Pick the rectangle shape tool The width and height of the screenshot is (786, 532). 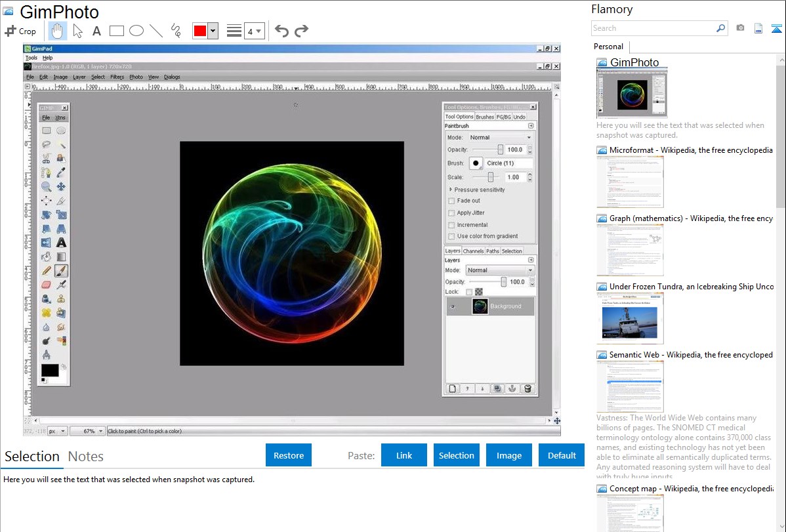tap(117, 31)
